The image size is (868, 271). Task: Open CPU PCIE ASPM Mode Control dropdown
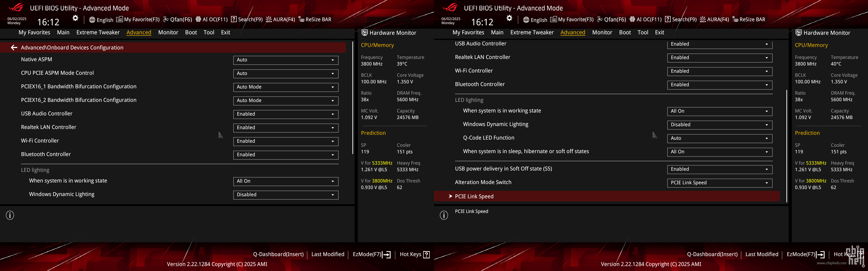click(x=286, y=73)
